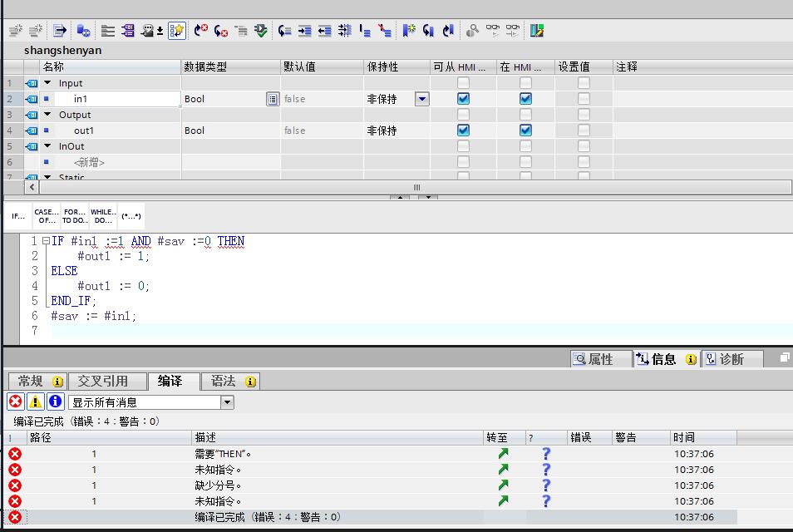Click the down-arrow splitter to expand interface pane
Image resolution: width=793 pixels, height=532 pixels.
point(428,197)
